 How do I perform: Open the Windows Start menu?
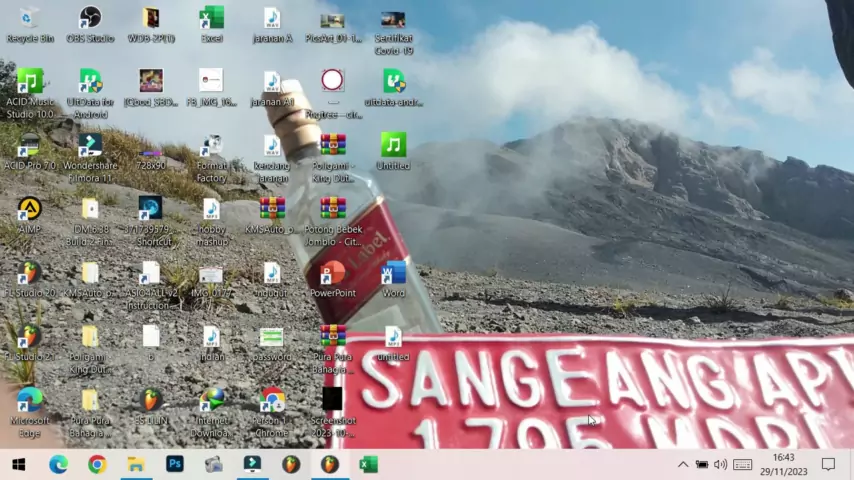tap(18, 464)
